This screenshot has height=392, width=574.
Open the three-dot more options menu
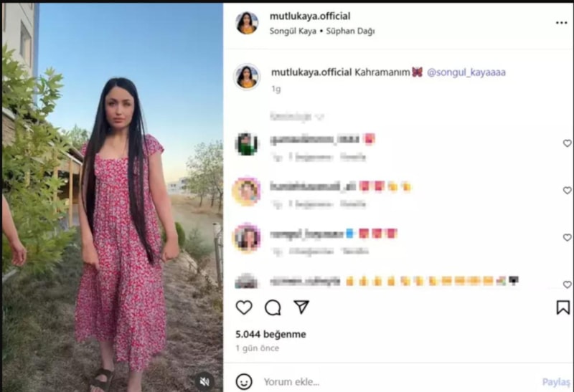tap(561, 23)
